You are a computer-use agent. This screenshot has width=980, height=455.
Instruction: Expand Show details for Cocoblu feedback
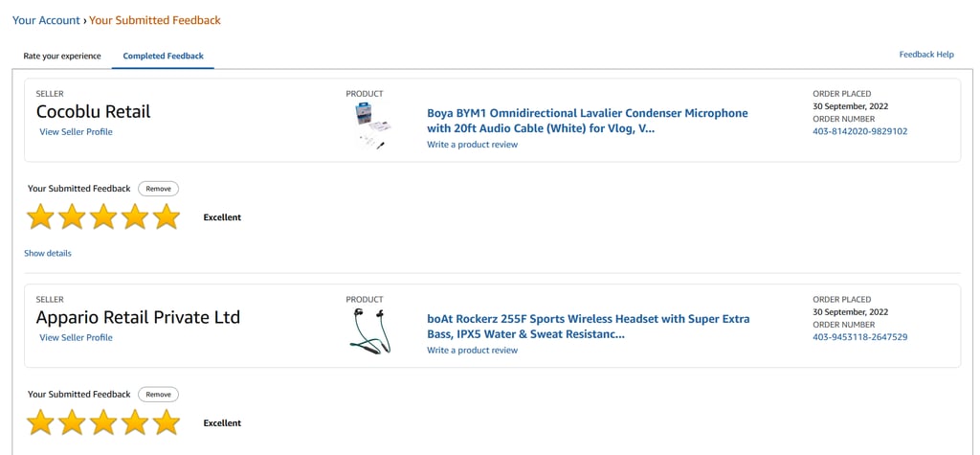pos(48,253)
